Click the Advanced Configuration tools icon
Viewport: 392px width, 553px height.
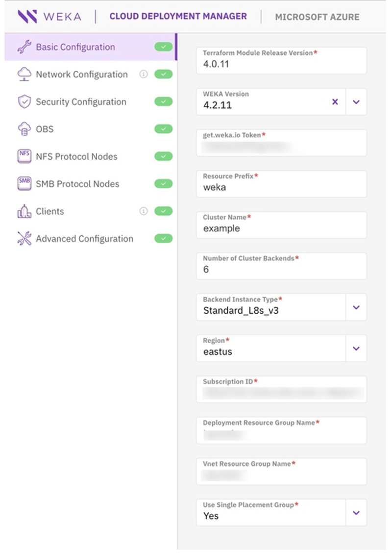[x=24, y=239]
